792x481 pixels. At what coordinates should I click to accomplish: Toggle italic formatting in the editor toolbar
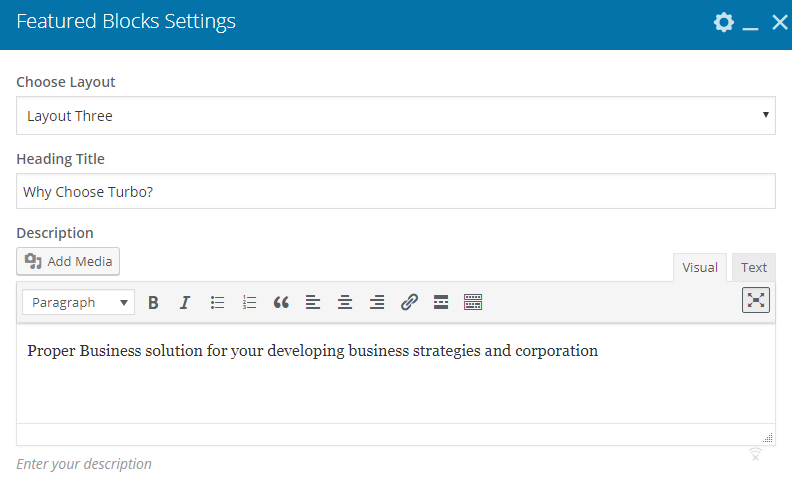coord(185,302)
